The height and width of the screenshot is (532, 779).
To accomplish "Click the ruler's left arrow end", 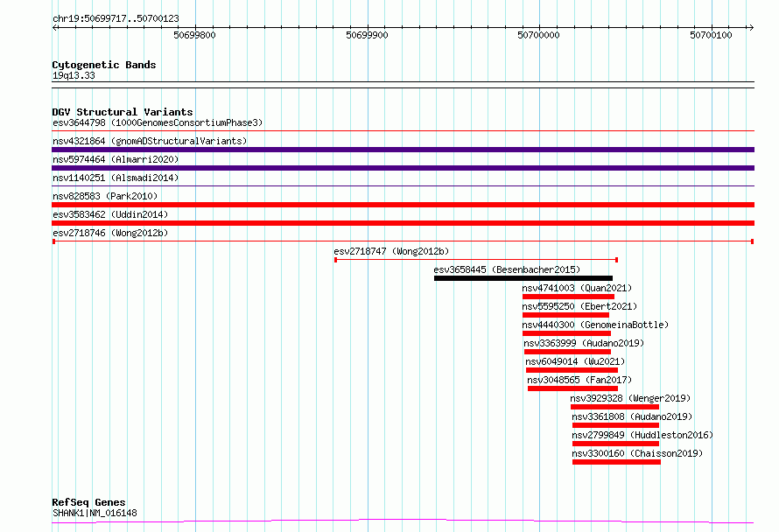I will (x=54, y=28).
